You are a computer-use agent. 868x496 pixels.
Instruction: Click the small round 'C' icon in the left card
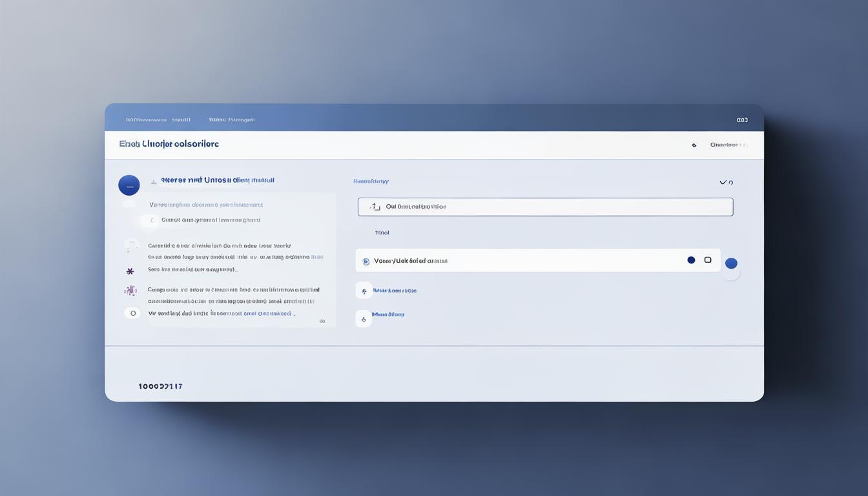click(151, 220)
